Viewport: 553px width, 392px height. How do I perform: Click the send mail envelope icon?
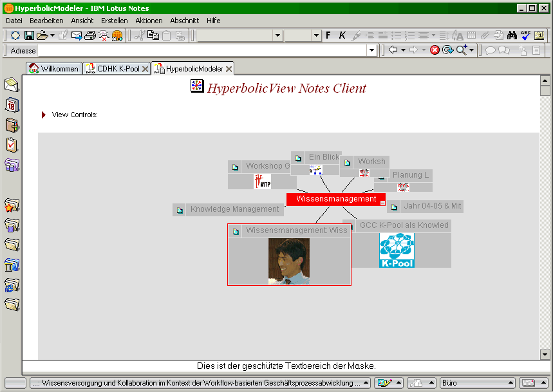pos(76,35)
